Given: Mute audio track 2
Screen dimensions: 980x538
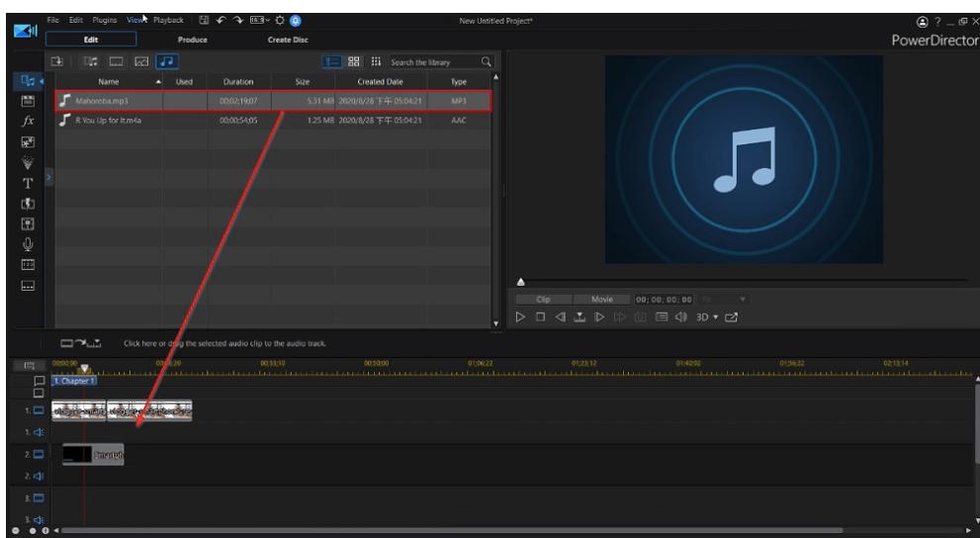Looking at the screenshot, I should click(x=39, y=476).
